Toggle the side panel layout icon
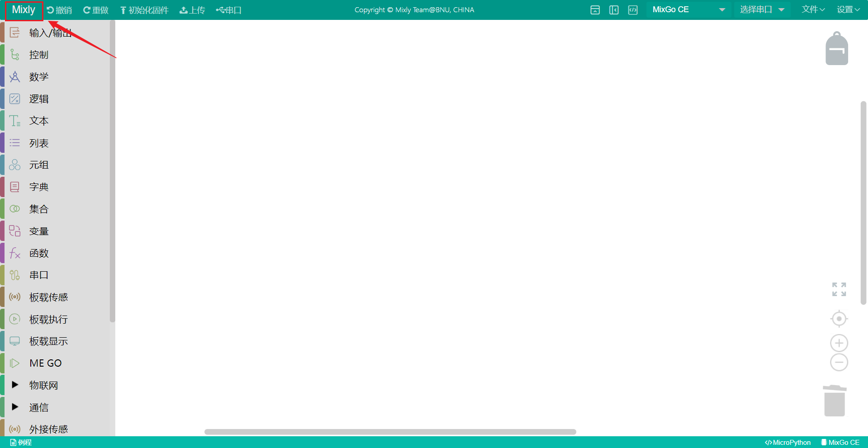 tap(614, 10)
